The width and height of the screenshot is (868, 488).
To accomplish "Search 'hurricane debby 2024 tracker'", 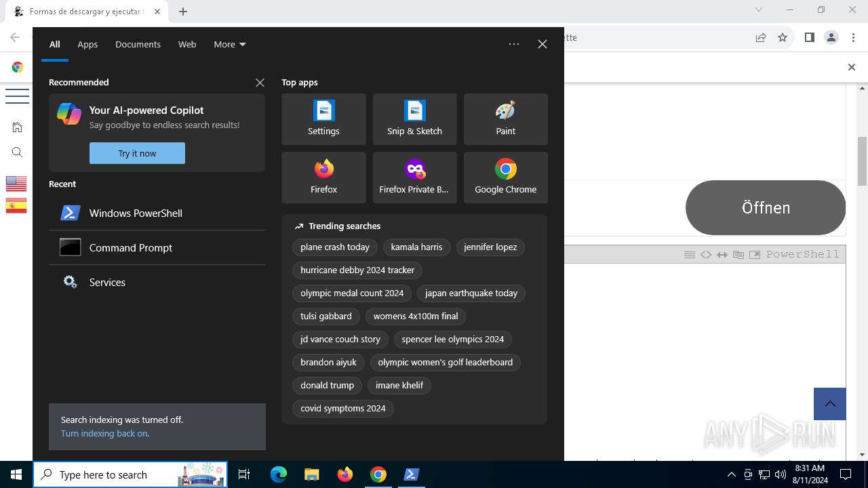I will 357,270.
